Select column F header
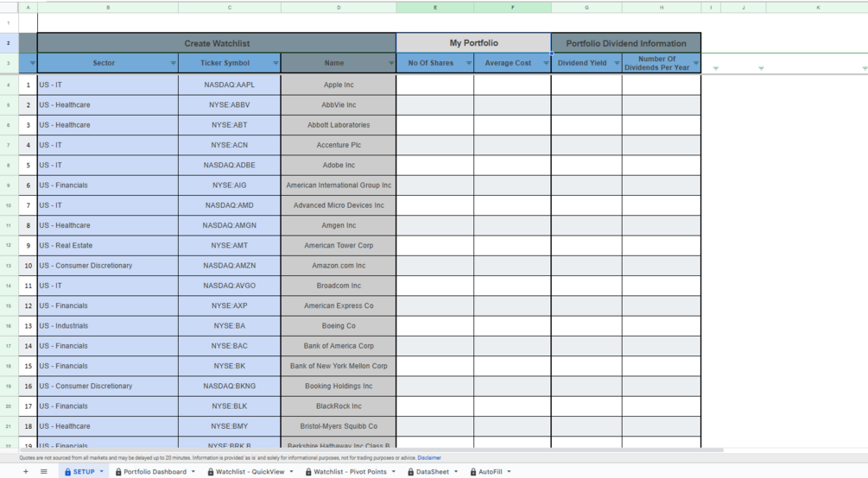The height and width of the screenshot is (478, 868). (513, 8)
